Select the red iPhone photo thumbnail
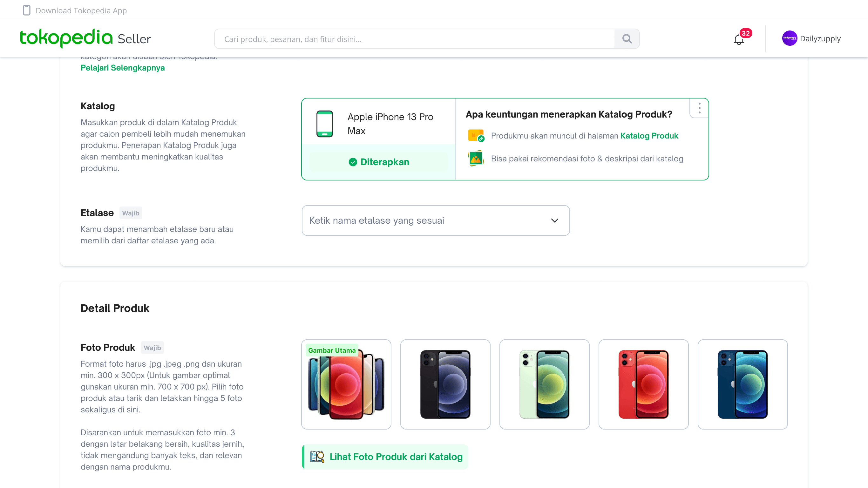Screen dimensions: 868x488 644,384
